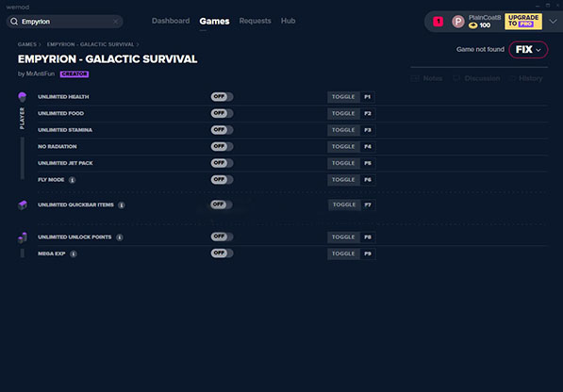Click the GAMES breadcrumb link

point(27,44)
